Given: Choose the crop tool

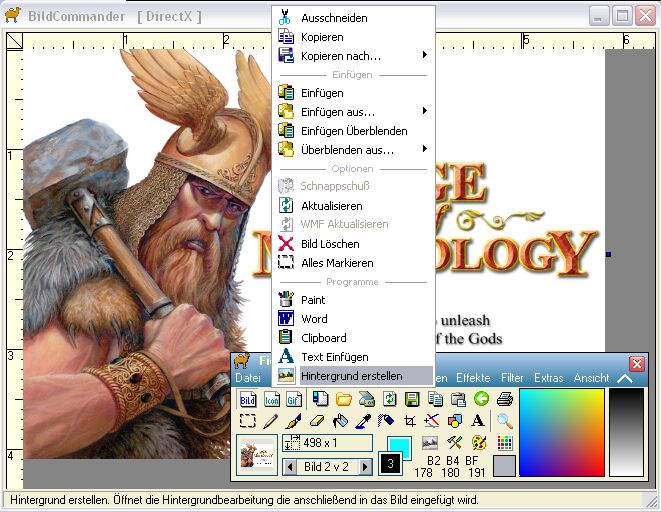Looking at the screenshot, I should tap(409, 421).
